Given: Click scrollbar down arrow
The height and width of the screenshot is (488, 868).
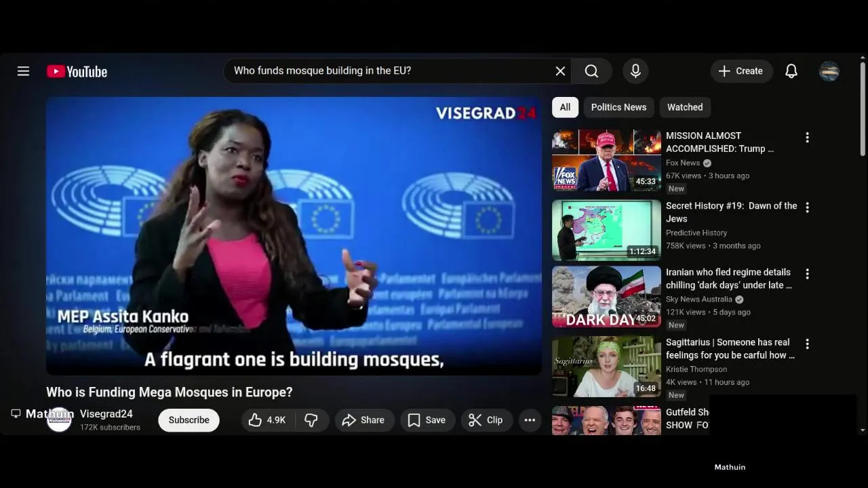Looking at the screenshot, I should [863, 430].
